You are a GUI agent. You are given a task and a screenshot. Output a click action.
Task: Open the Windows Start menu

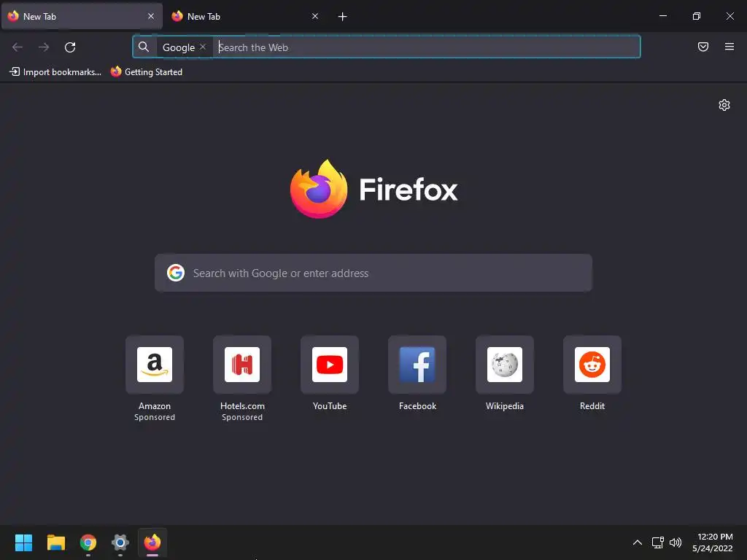click(23, 542)
